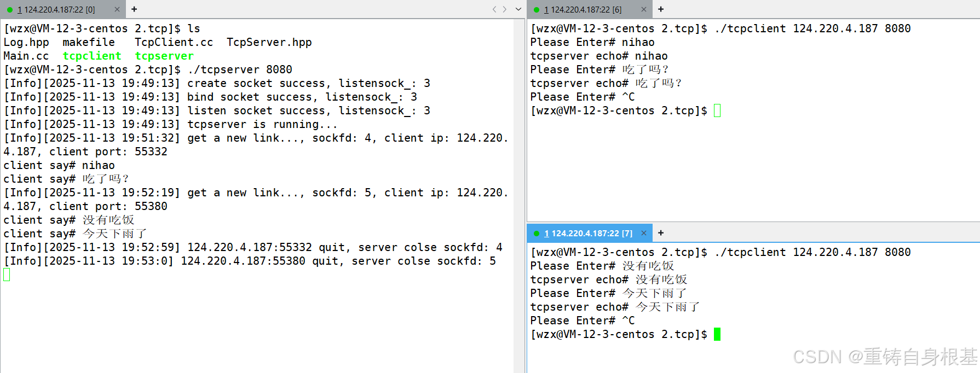The width and height of the screenshot is (980, 373).
Task: Click the hollow cursor in the top-right terminal
Action: point(717,110)
